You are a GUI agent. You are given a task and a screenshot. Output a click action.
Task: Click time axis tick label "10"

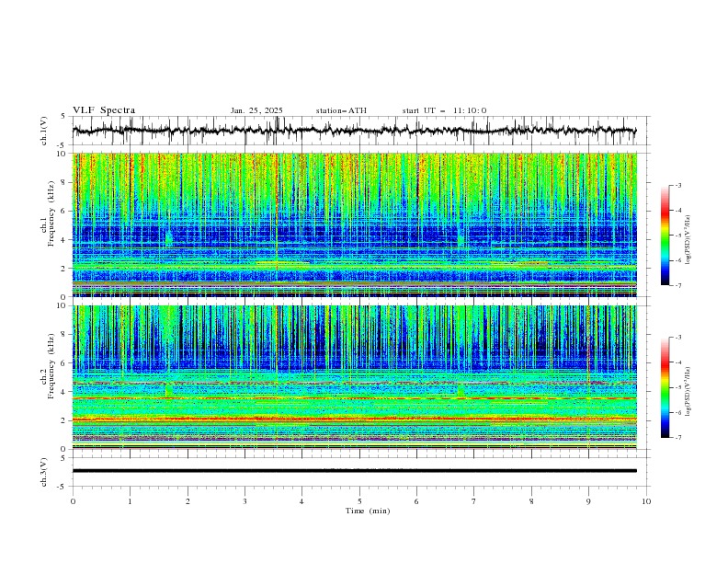click(646, 501)
